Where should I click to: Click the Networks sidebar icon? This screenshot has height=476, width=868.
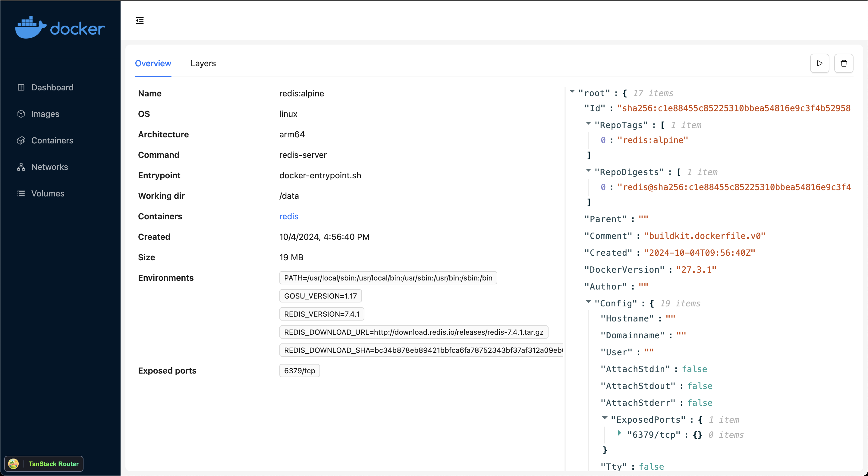pyautogui.click(x=21, y=167)
